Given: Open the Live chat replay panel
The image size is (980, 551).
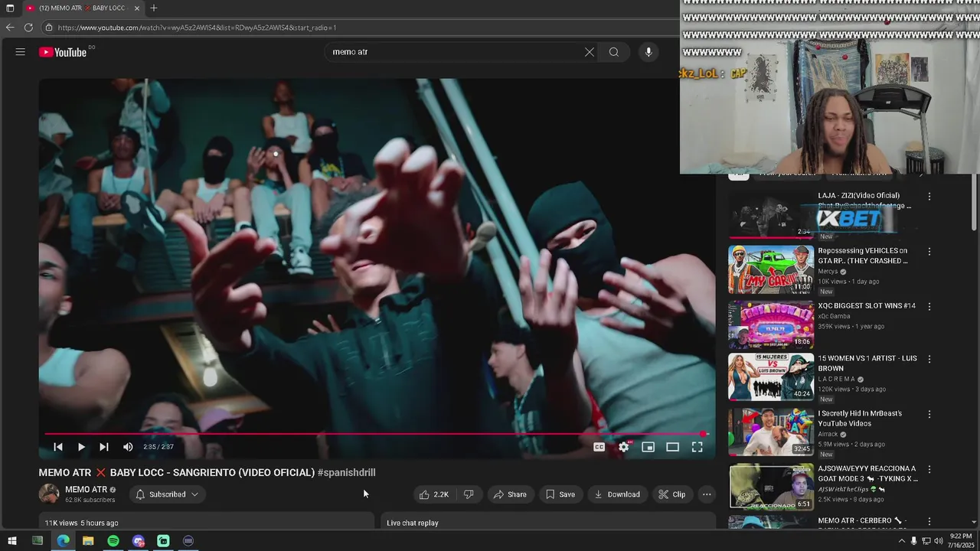Looking at the screenshot, I should coord(548,523).
